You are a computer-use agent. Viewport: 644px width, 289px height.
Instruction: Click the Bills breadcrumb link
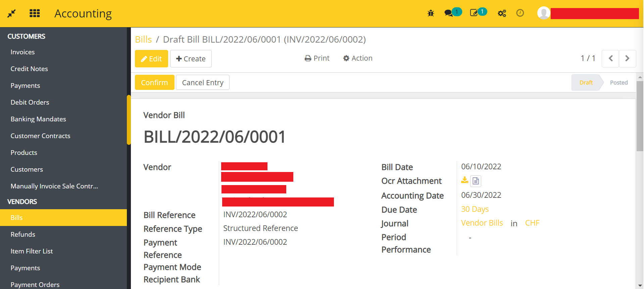pyautogui.click(x=143, y=39)
